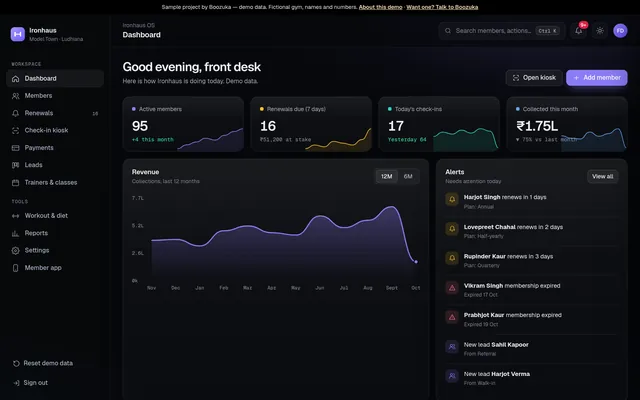Open New lead Harjot Verma alert
The image size is (640, 400).
tap(531, 378)
